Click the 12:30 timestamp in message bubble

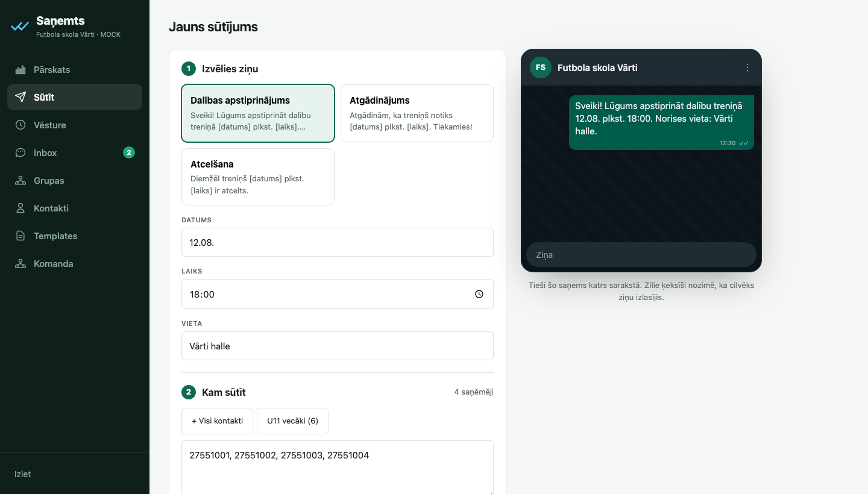click(x=727, y=143)
